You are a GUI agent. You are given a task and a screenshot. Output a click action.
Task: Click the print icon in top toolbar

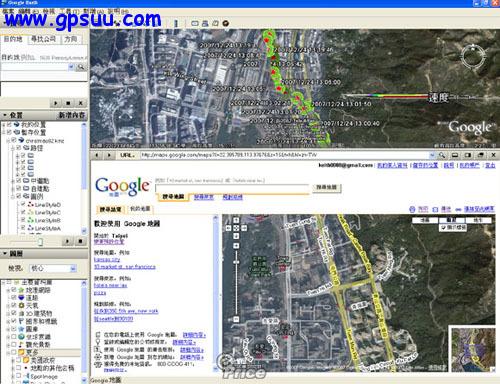tap(205, 23)
